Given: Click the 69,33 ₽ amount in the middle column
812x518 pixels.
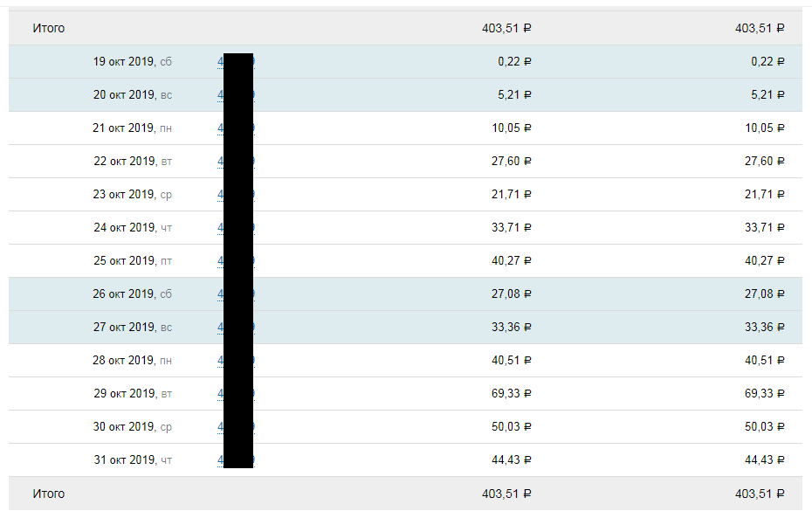Looking at the screenshot, I should pos(511,394).
